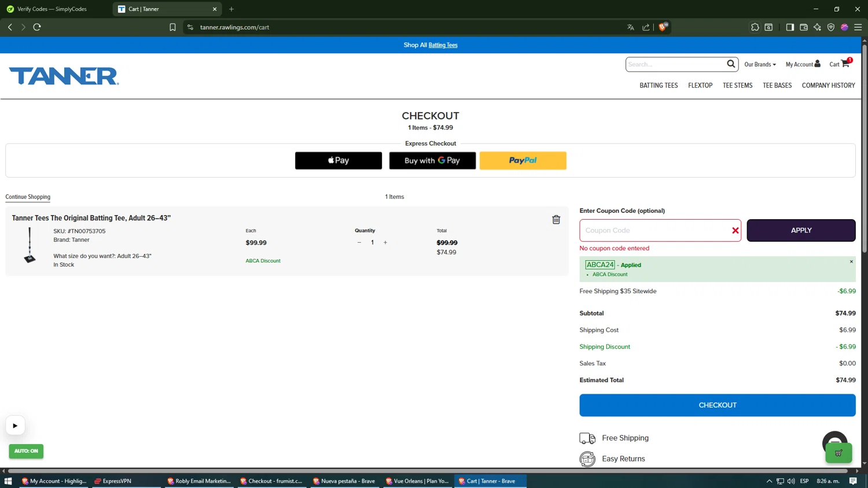The image size is (868, 488).
Task: Toggle the AUTO: ON switch
Action: click(26, 451)
